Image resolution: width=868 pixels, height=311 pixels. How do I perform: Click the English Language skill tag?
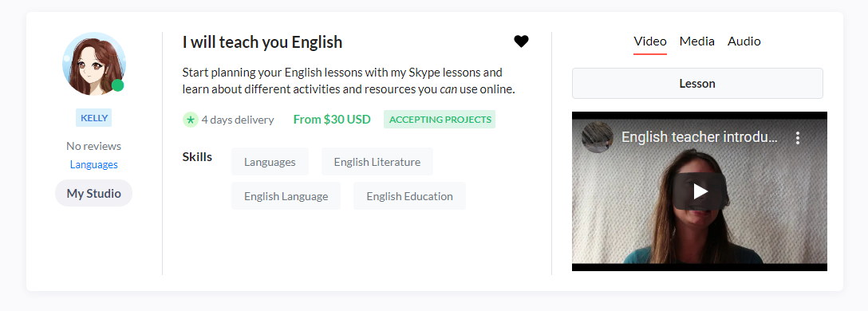click(286, 196)
